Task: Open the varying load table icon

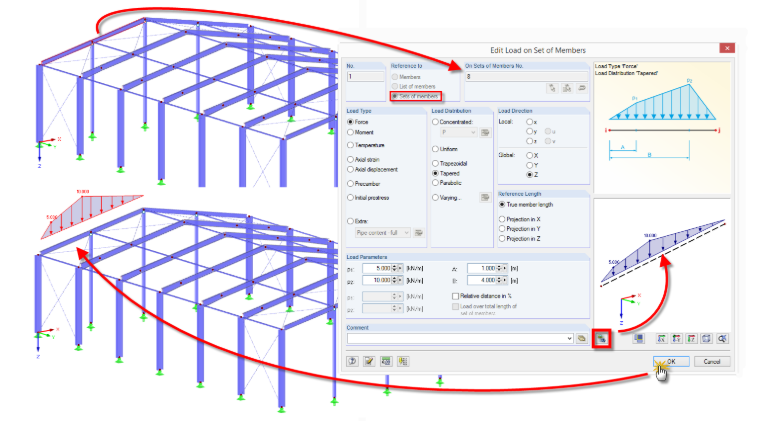Action: pos(485,197)
